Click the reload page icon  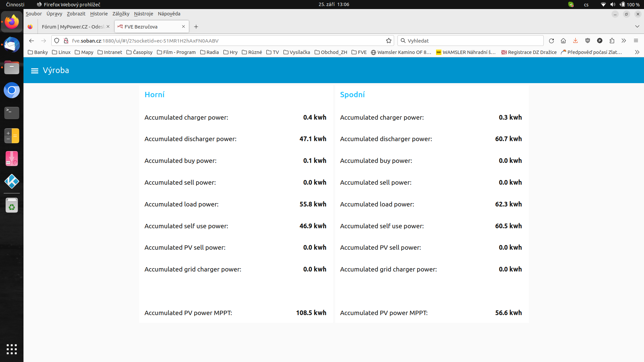coord(551,41)
